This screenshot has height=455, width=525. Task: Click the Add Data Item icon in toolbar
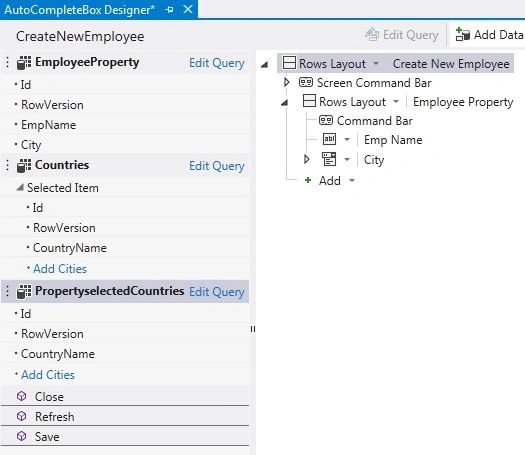coord(463,34)
